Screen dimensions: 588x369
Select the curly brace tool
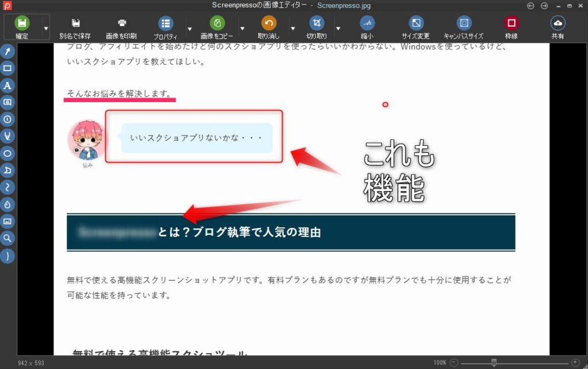[7, 255]
